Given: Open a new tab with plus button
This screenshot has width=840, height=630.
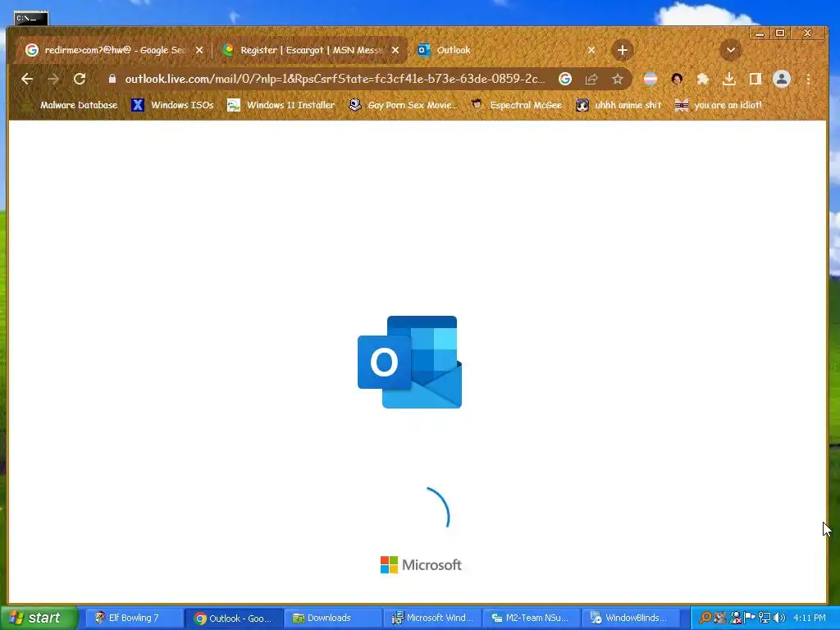Looking at the screenshot, I should click(x=622, y=50).
